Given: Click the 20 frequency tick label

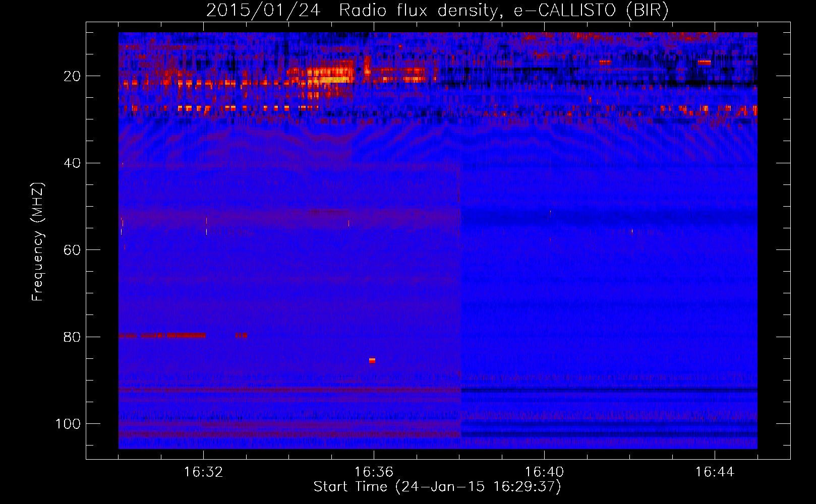Looking at the screenshot, I should 72,76.
